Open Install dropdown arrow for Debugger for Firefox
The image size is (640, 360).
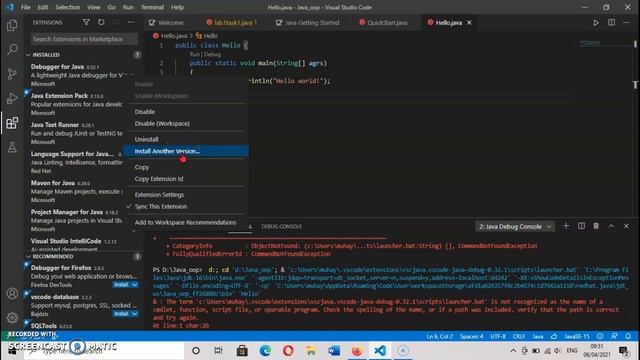134,284
